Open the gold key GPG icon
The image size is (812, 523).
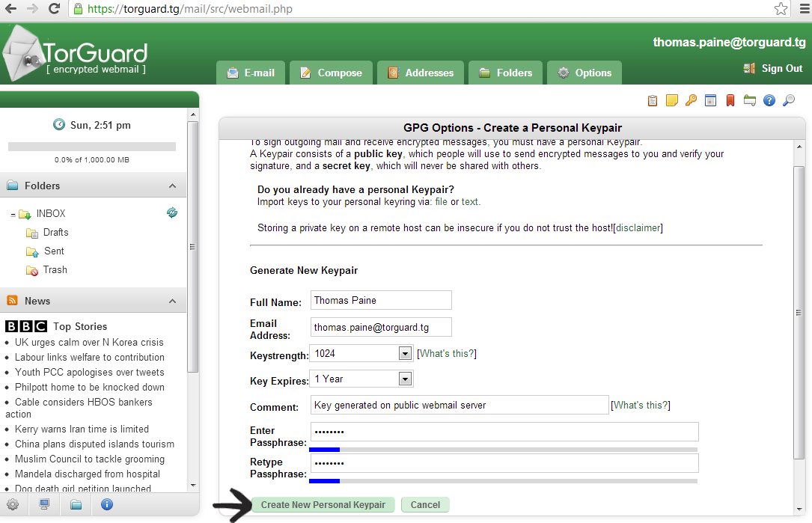click(x=691, y=100)
